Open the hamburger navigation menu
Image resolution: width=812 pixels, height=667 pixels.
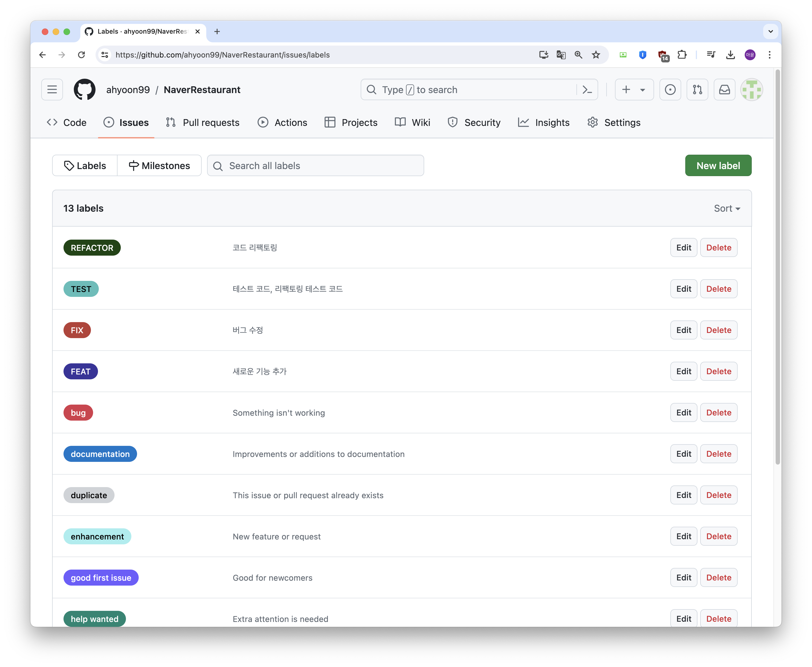click(x=52, y=90)
